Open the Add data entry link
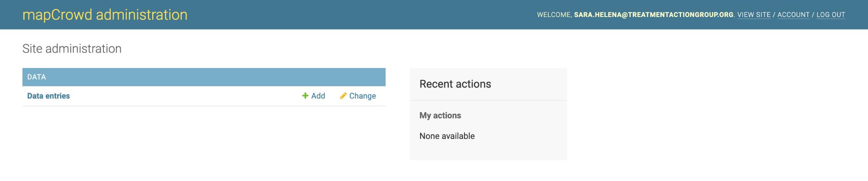The width and height of the screenshot is (868, 181). [314, 96]
